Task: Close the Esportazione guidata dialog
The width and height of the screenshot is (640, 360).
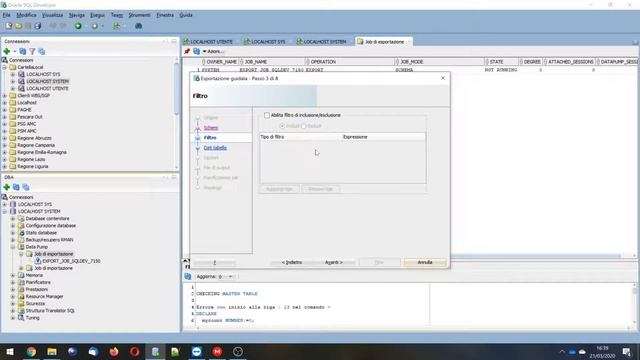Action: coord(443,78)
